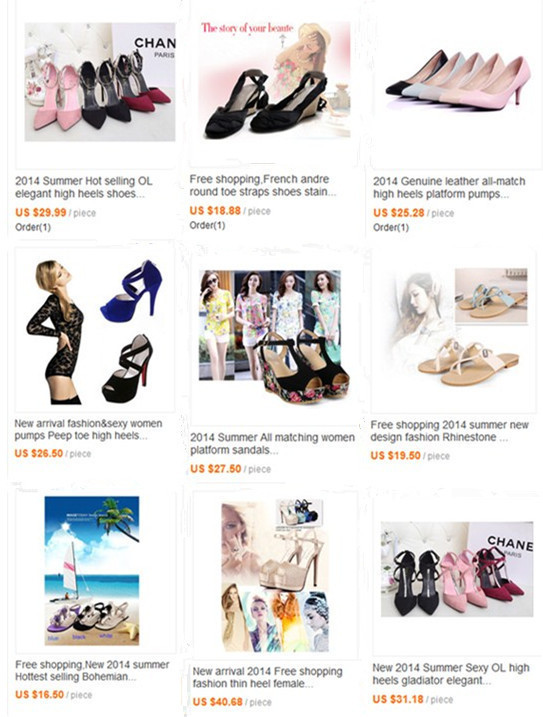Screen dimensions: 543x717
Task: Click Order(1) under the $25.28 pumps
Action: coord(391,227)
